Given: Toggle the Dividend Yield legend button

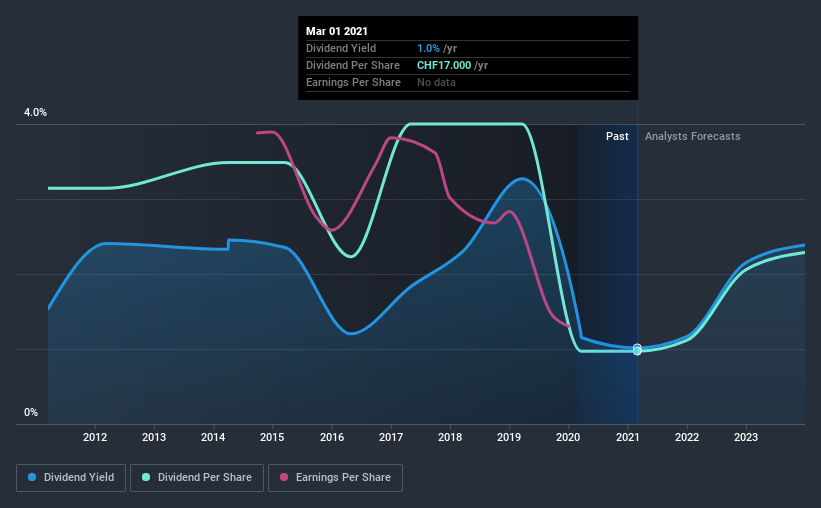Looking at the screenshot, I should (x=71, y=478).
